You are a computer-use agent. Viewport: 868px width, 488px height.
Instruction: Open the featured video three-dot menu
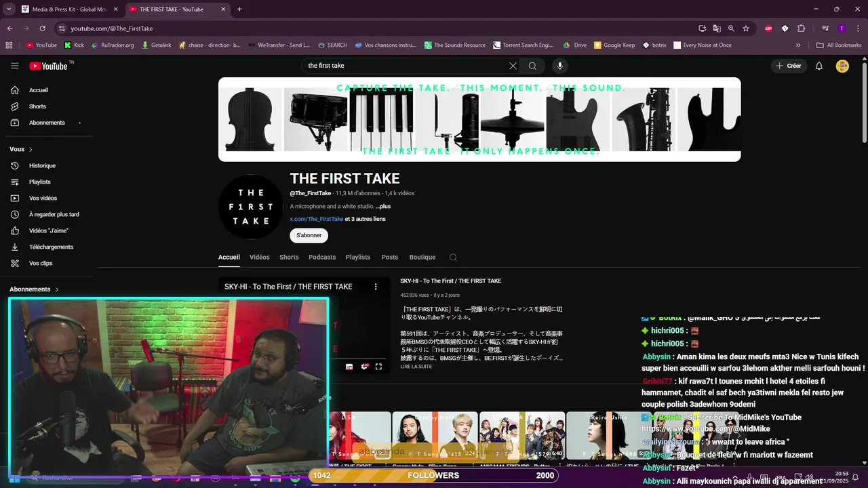point(376,287)
